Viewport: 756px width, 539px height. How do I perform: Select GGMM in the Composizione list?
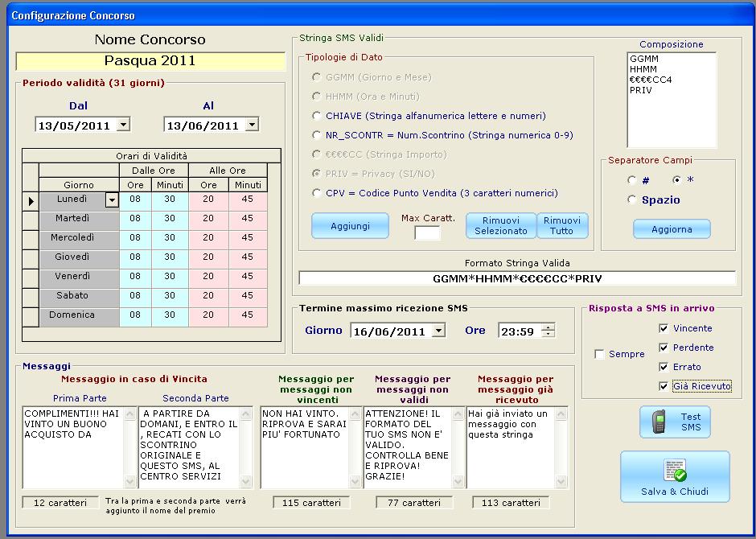pos(643,59)
